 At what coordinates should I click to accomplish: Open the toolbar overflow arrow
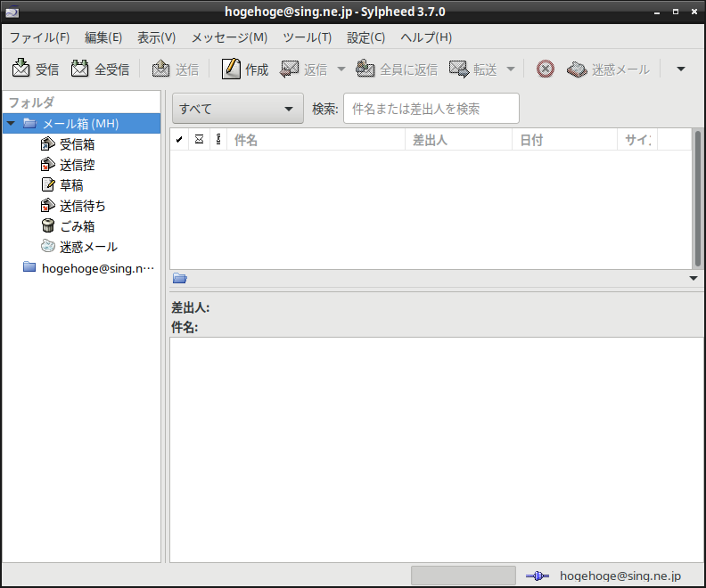pos(681,69)
